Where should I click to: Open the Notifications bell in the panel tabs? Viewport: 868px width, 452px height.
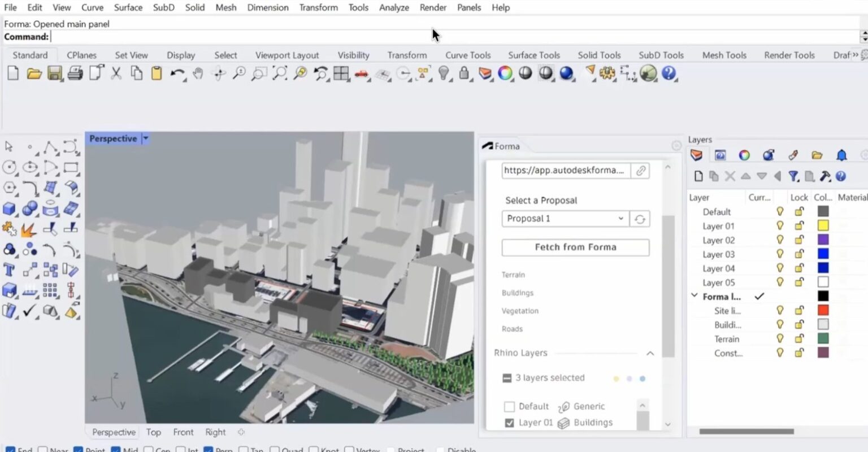click(x=841, y=155)
